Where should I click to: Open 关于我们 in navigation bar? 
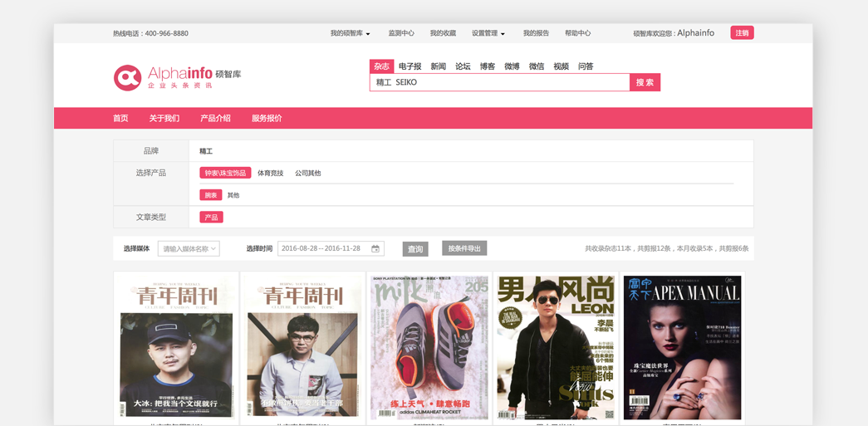pyautogui.click(x=164, y=119)
